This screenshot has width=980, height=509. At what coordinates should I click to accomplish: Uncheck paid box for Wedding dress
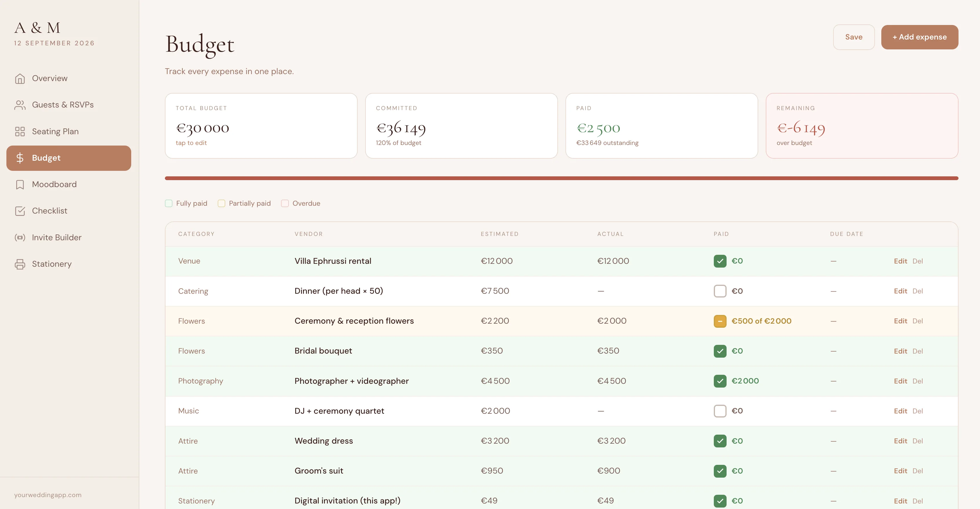(x=720, y=441)
